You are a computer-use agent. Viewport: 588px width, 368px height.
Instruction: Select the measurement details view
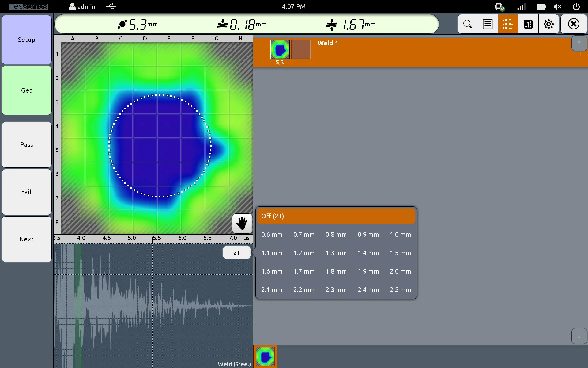pyautogui.click(x=508, y=24)
